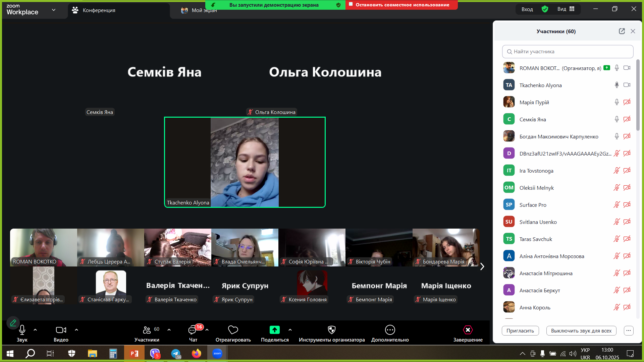The width and height of the screenshot is (644, 362).
Task: Toggle the camera video button
Action: pyautogui.click(x=61, y=330)
